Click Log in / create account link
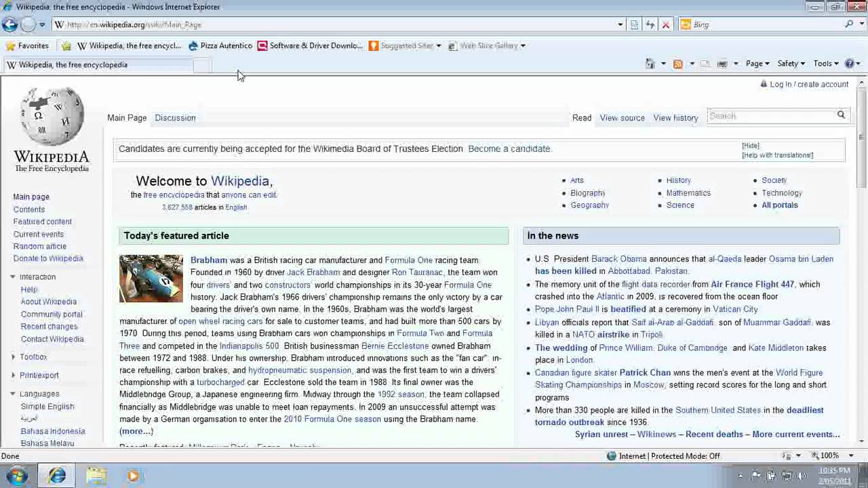Viewport: 868px width, 488px height. 808,84
